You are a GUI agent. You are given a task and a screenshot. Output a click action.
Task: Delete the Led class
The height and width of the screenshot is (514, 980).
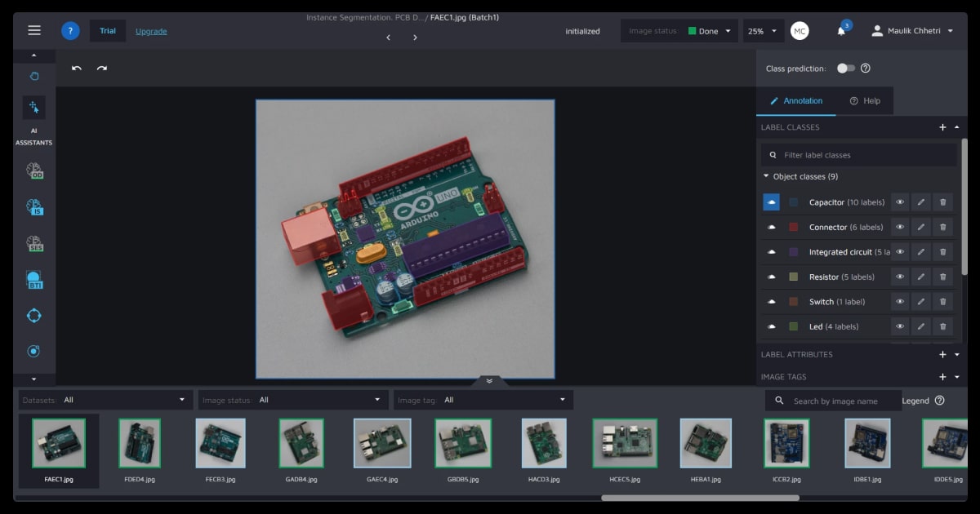click(x=943, y=326)
